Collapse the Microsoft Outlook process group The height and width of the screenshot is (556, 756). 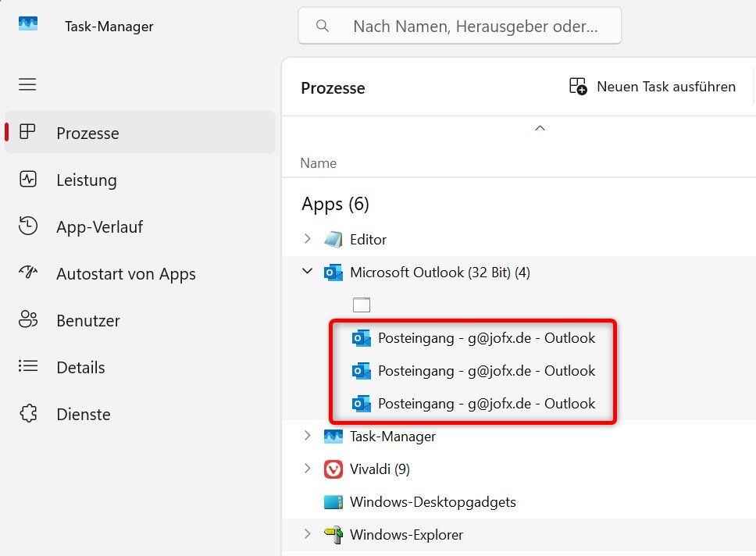click(308, 272)
